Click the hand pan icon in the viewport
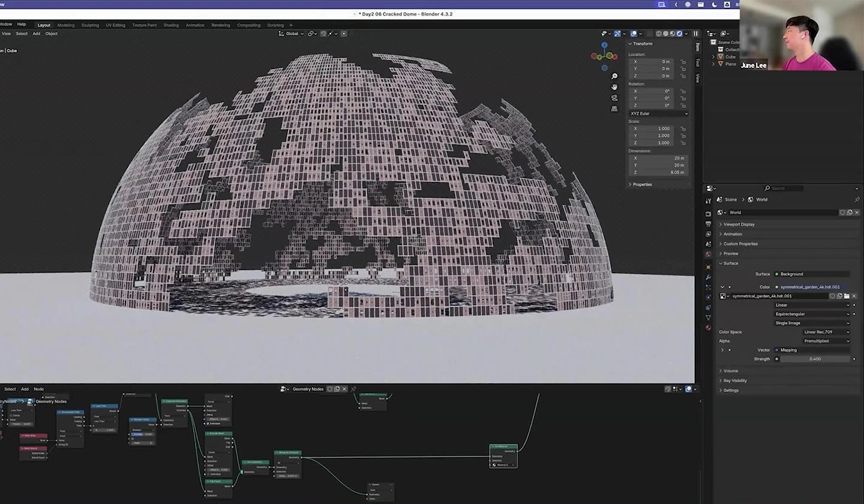Image resolution: width=864 pixels, height=504 pixels. 614,87
